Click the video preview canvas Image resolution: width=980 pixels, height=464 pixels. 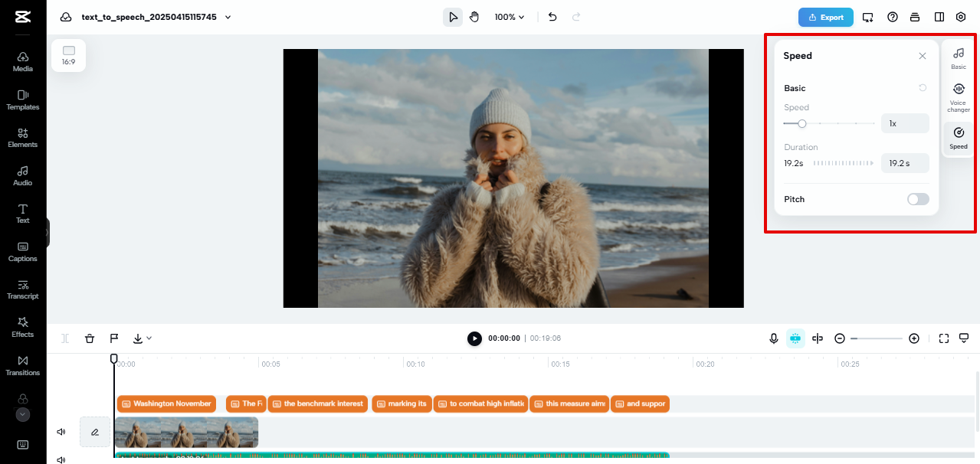point(513,178)
